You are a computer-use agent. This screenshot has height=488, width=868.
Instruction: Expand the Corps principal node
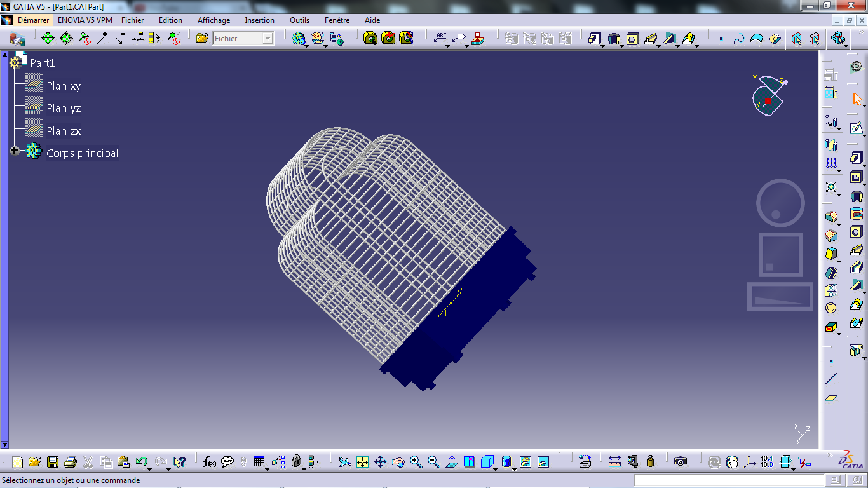click(15, 151)
